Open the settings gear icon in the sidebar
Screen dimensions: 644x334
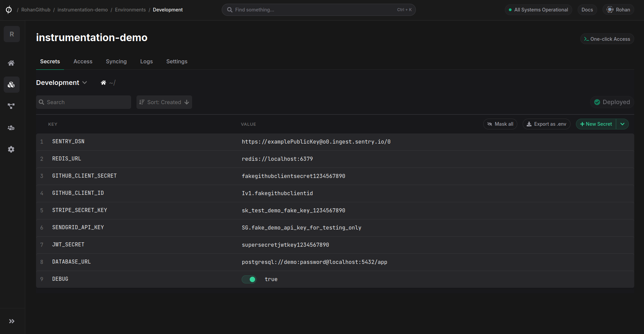pos(11,149)
